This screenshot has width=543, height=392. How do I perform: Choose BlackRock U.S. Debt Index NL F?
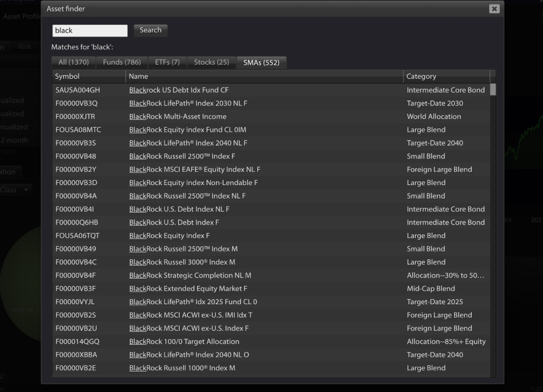179,209
